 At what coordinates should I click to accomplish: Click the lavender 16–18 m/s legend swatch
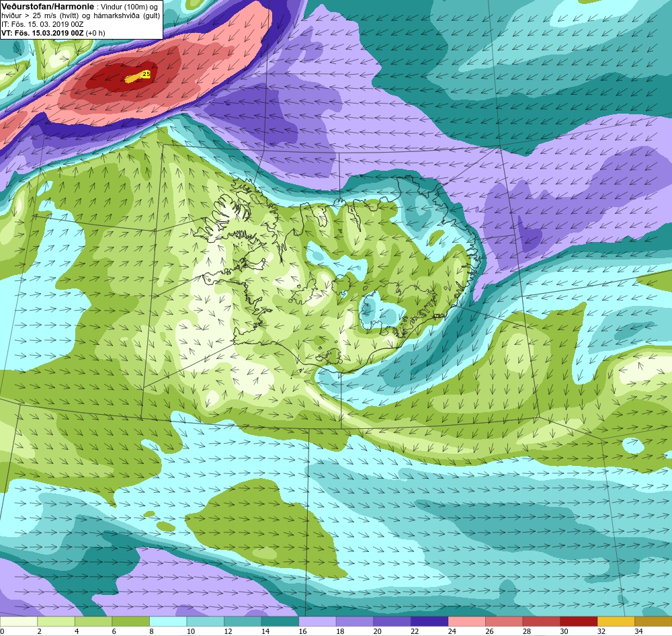tap(317, 621)
